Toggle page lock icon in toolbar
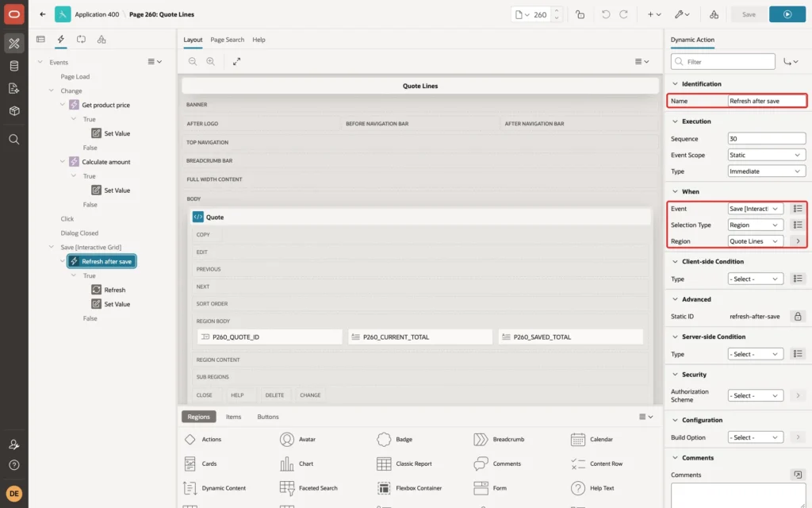This screenshot has height=508, width=812. [x=580, y=14]
